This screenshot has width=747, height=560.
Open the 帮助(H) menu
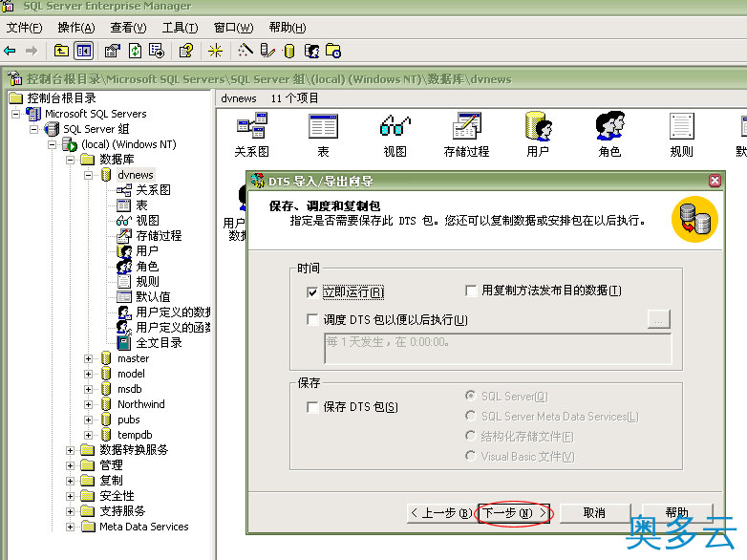click(288, 28)
